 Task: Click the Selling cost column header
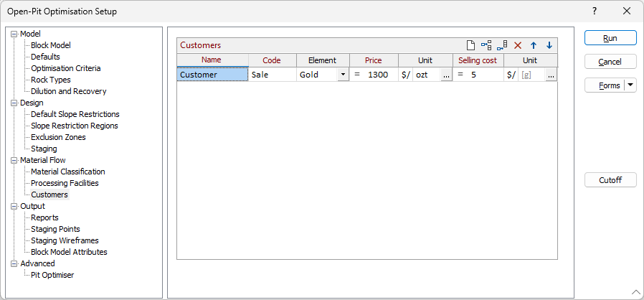click(x=478, y=60)
